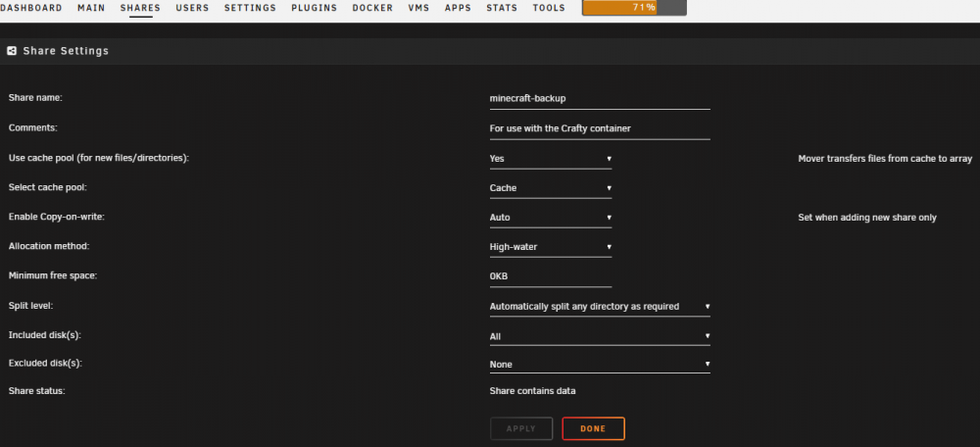The height and width of the screenshot is (447, 980).
Task: Click the 'Enable Copy-on-write:' label
Action: pyautogui.click(x=56, y=217)
